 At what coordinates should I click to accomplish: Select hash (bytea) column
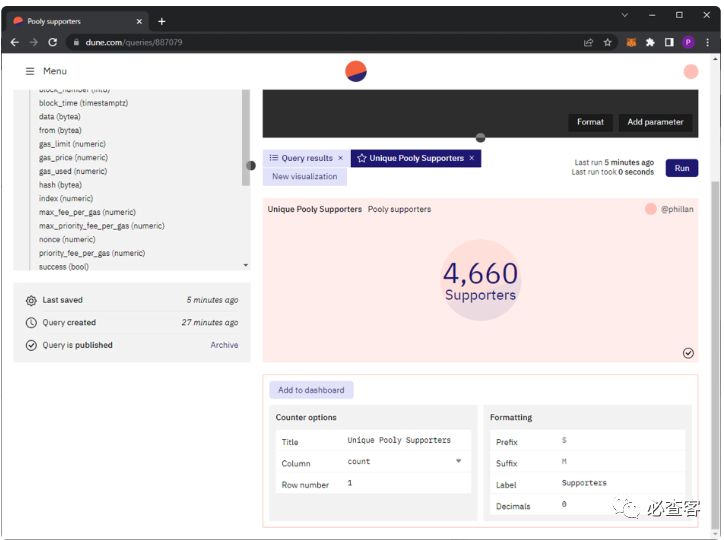pyautogui.click(x=60, y=185)
